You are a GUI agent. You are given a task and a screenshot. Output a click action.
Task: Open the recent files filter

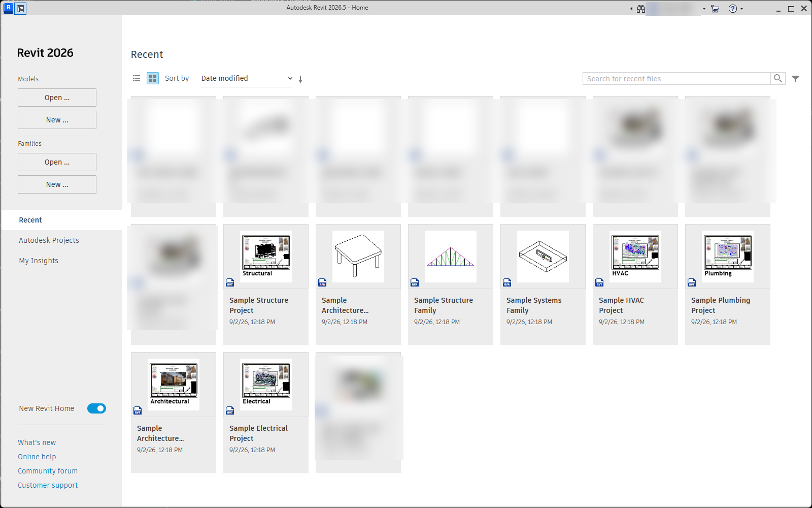pos(796,79)
